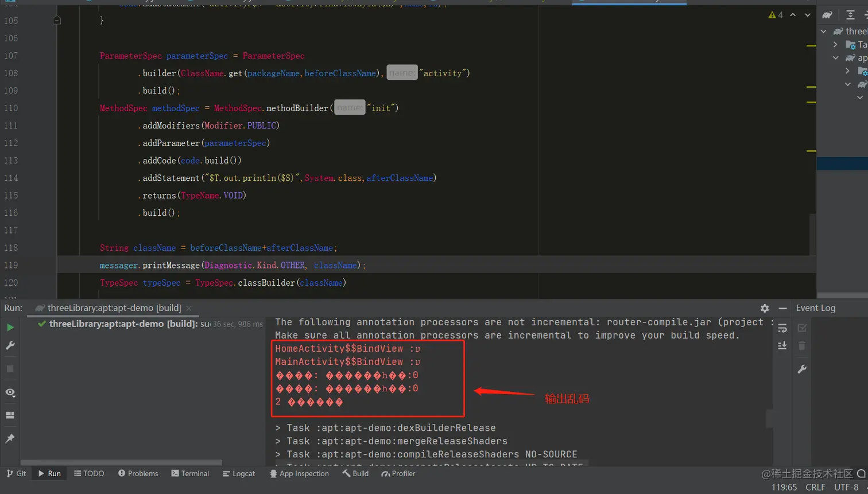Viewport: 868px width, 494px height.
Task: Pin the Run tab with pin icon
Action: [x=10, y=438]
